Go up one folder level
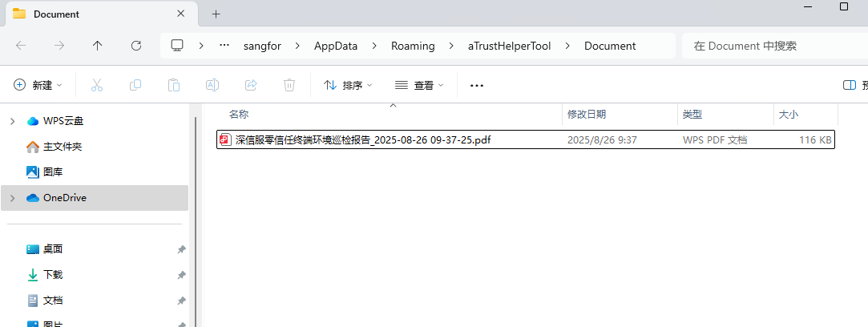Screen dimensions: 868x327 point(98,46)
